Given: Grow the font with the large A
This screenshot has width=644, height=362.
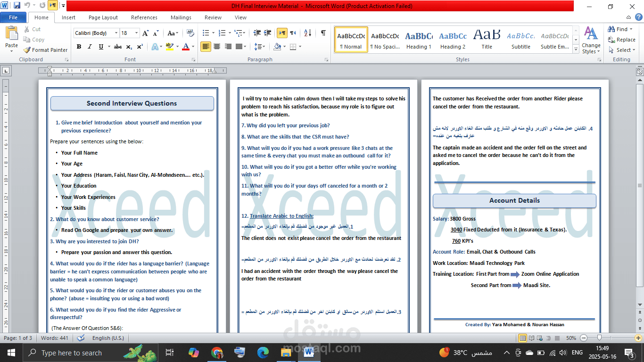Looking at the screenshot, I should tap(146, 33).
